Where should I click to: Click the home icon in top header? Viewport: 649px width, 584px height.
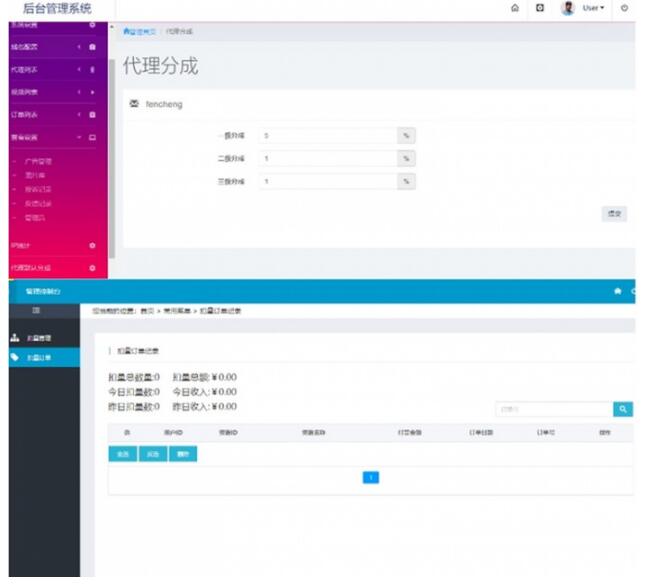514,8
